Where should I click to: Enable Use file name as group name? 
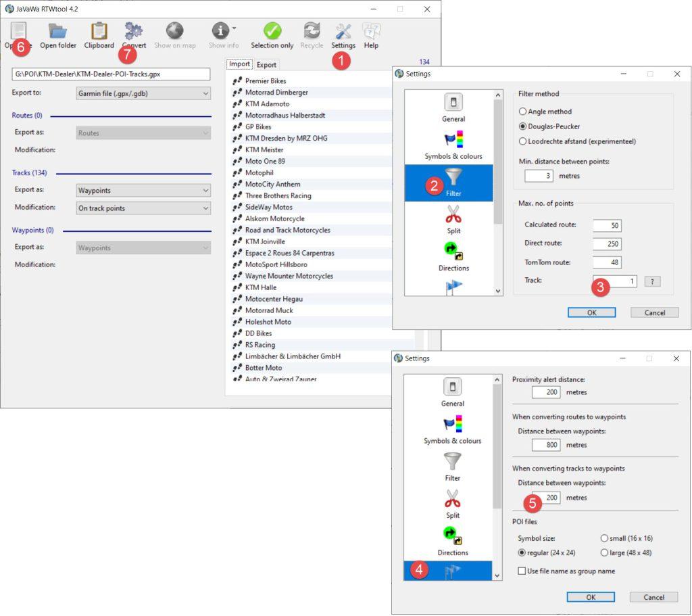pyautogui.click(x=522, y=571)
